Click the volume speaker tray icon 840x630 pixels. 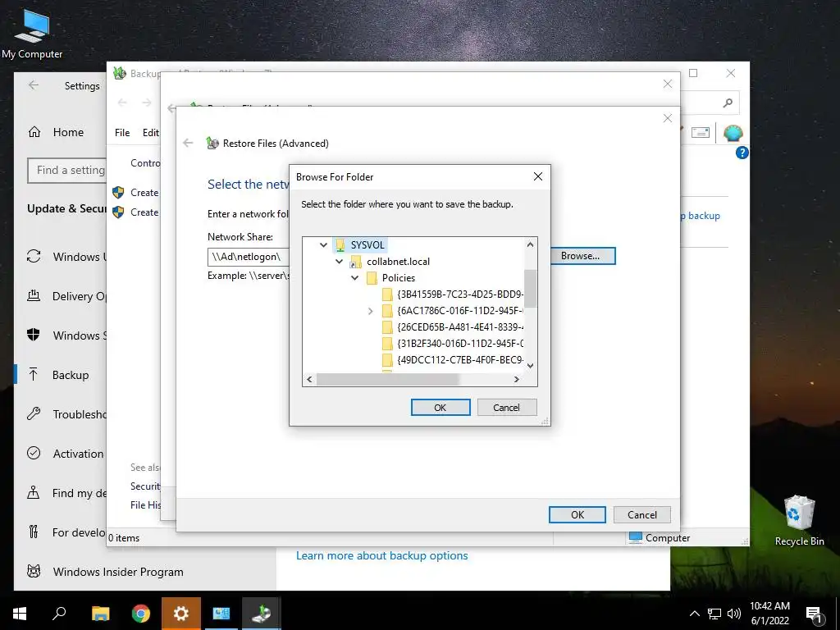point(734,614)
